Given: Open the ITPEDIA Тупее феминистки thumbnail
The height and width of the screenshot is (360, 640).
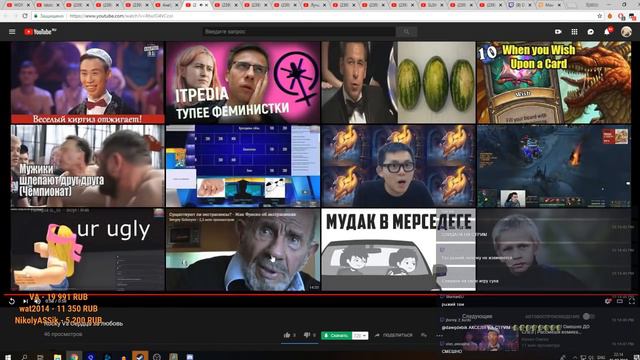Looking at the screenshot, I should point(243,82).
